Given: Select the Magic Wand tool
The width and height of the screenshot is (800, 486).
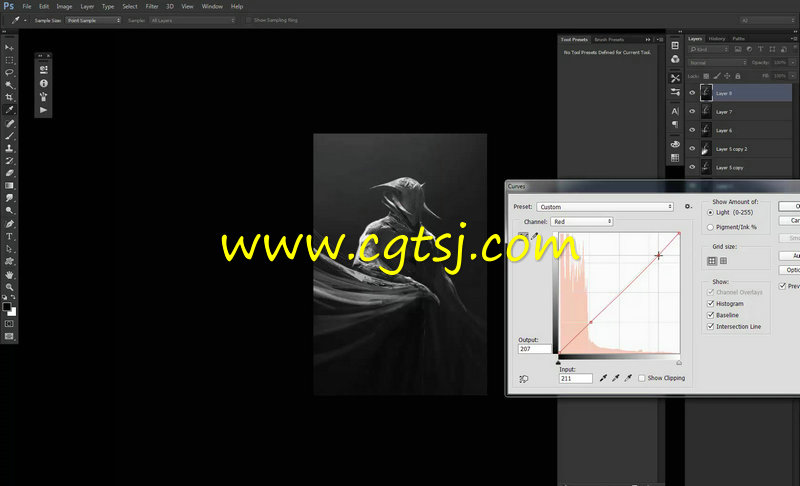Looking at the screenshot, I should pos(9,85).
